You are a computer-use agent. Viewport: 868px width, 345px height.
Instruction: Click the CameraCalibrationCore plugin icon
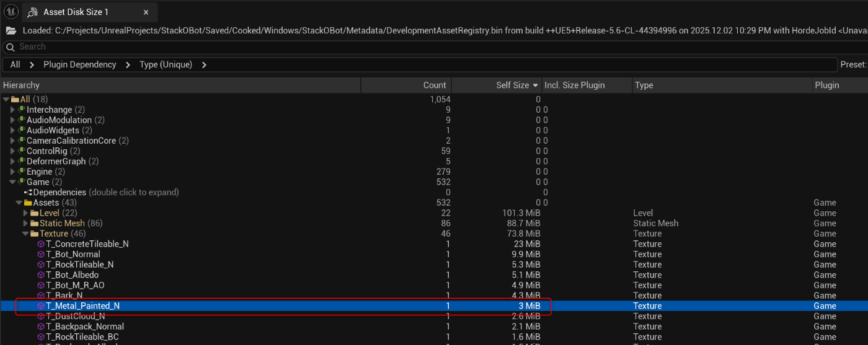click(x=22, y=141)
